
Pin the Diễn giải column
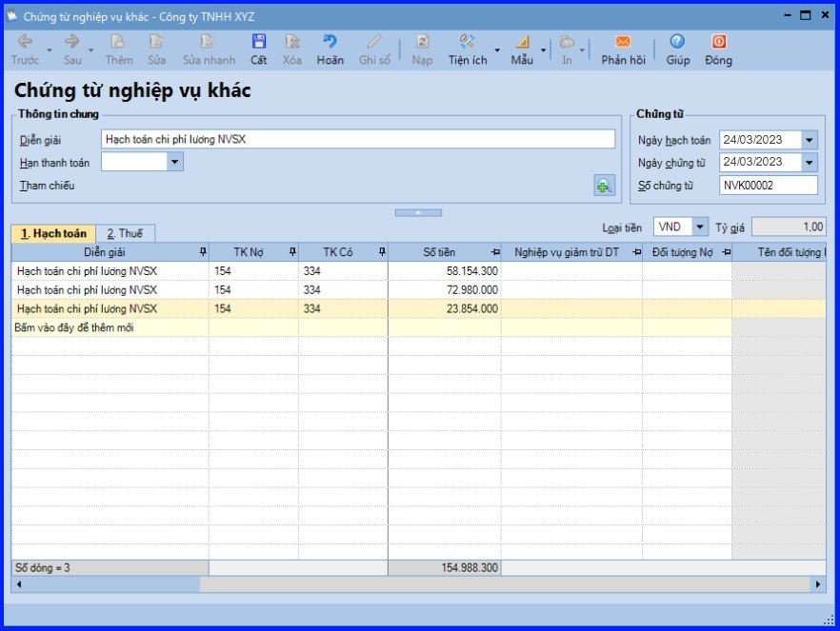point(203,252)
